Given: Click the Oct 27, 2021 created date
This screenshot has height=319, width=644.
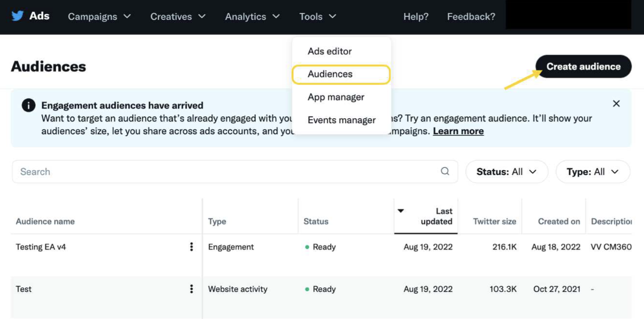Looking at the screenshot, I should click(557, 289).
